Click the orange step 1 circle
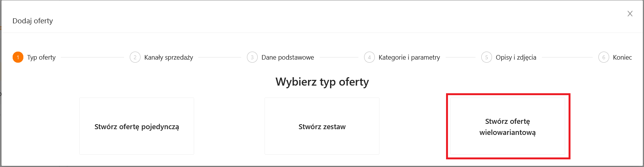644x167 pixels. click(x=18, y=57)
